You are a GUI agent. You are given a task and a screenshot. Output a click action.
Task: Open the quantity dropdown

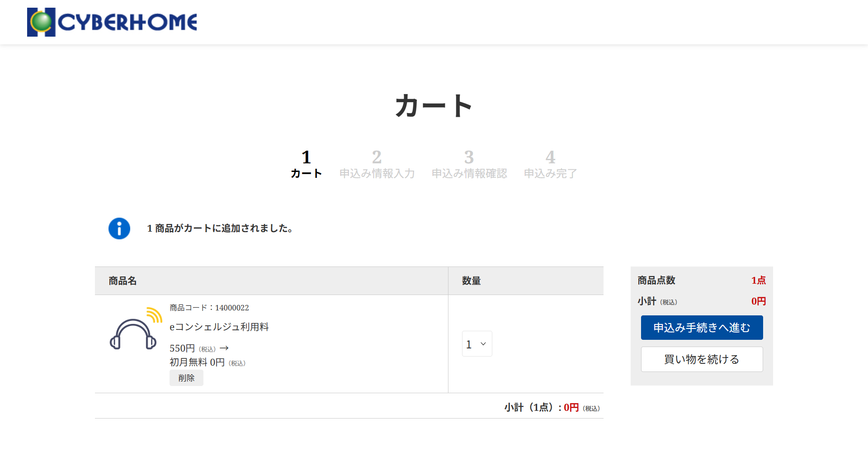click(476, 344)
